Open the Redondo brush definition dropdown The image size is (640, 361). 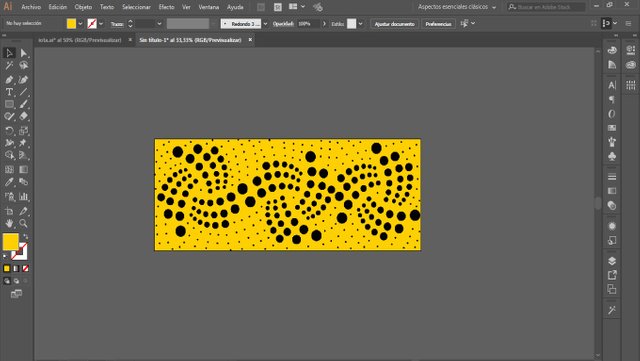click(265, 24)
